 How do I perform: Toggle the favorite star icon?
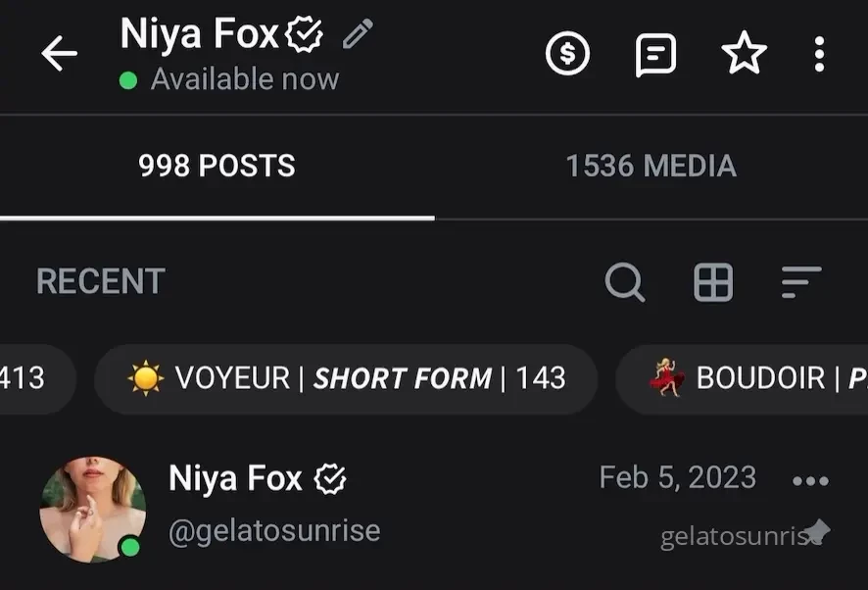[744, 54]
